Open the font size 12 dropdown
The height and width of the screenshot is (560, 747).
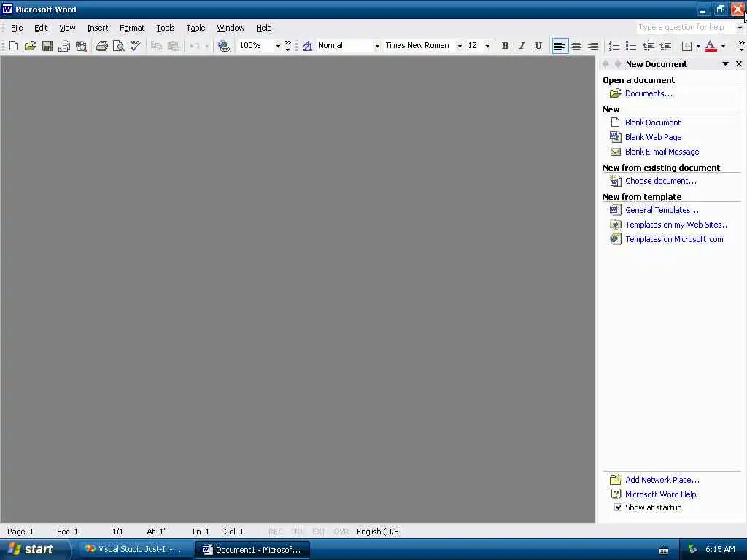(487, 46)
